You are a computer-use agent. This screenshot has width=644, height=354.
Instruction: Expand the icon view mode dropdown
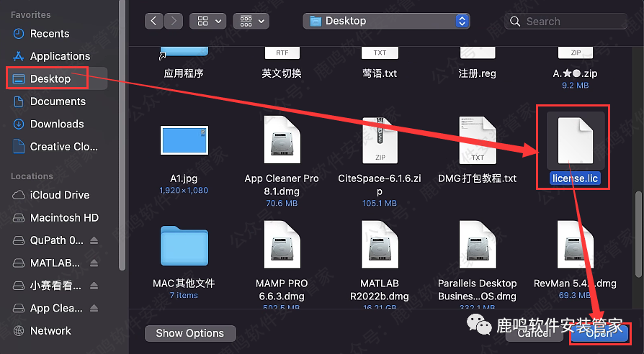207,21
